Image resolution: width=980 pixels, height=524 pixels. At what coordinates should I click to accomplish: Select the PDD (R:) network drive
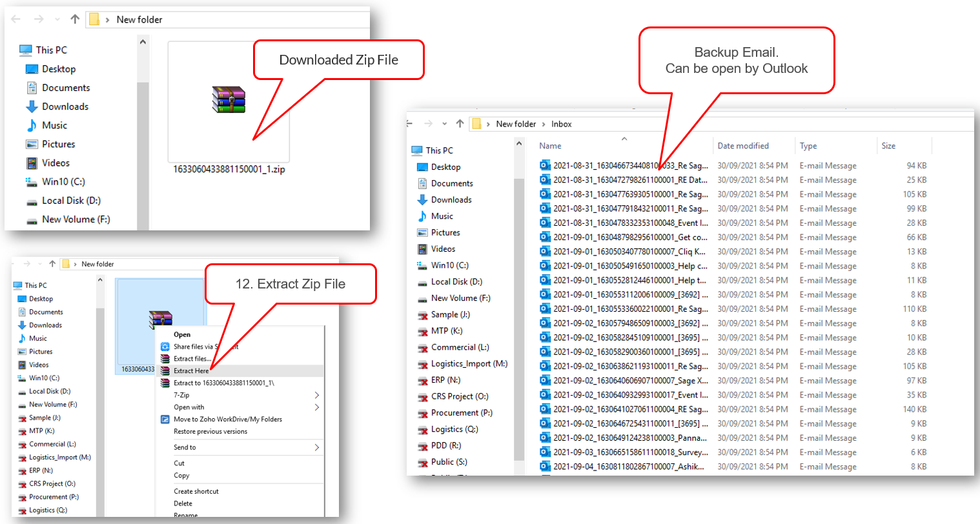pos(447,445)
